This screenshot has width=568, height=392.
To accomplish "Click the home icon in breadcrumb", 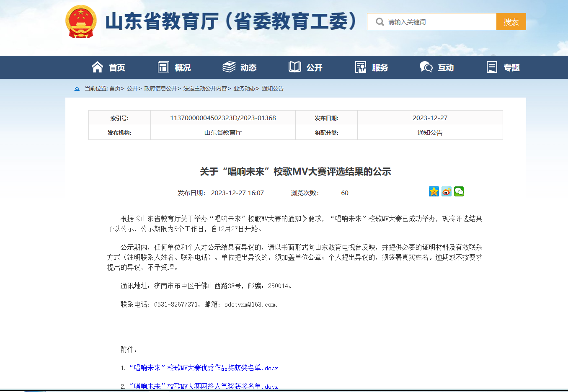I will [x=77, y=89].
